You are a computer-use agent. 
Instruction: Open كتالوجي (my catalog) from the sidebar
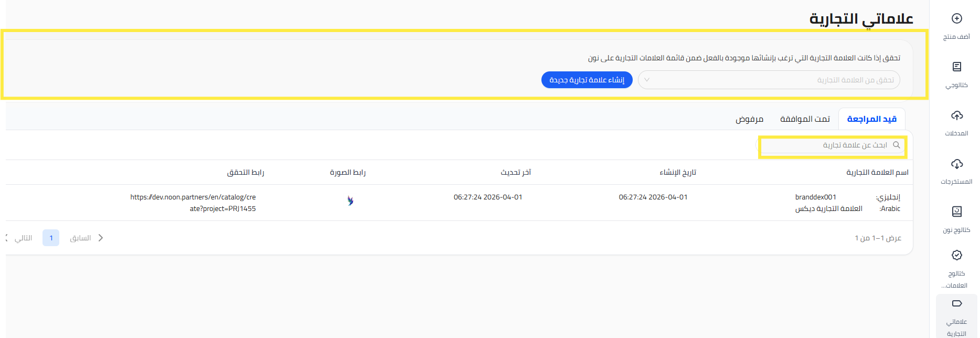pos(956,67)
